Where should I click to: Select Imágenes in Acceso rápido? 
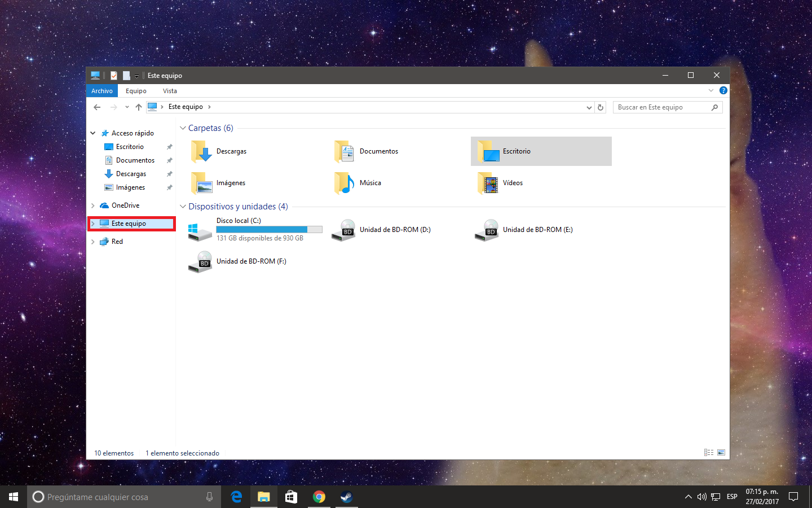coord(130,187)
